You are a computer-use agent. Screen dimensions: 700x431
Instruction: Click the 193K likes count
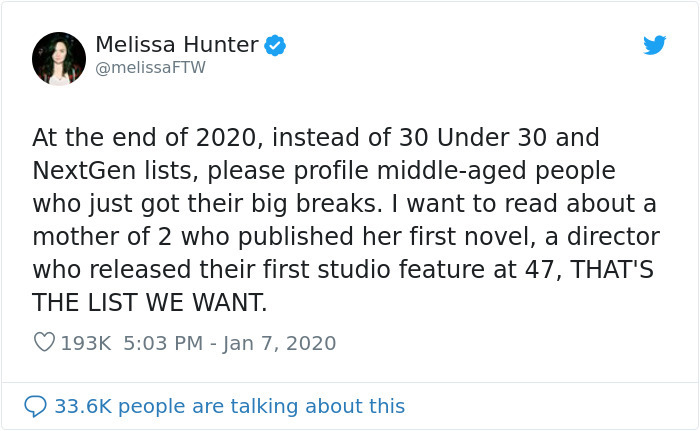[86, 343]
